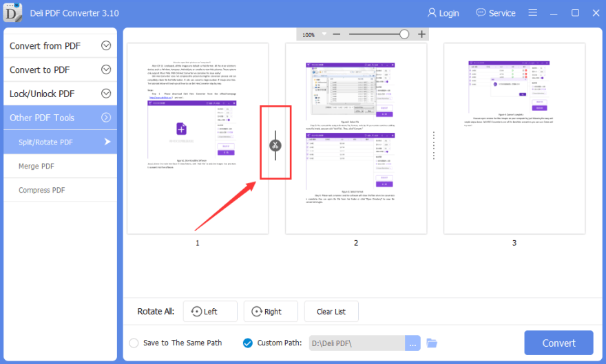Select Save to The Same Path option
606x364 pixels.
(176, 343)
